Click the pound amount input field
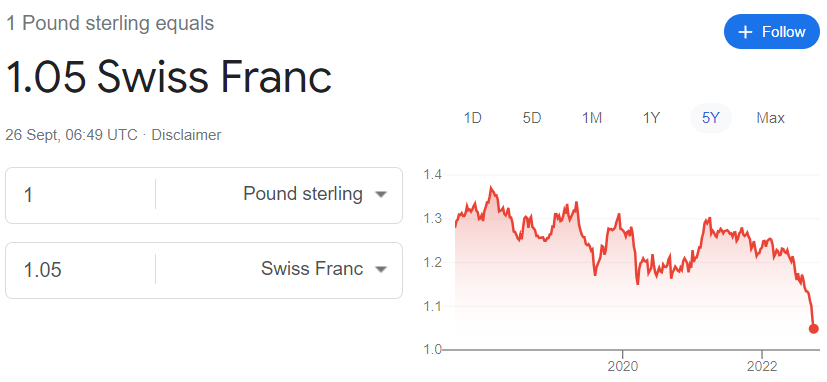The image size is (827, 382). (80, 195)
